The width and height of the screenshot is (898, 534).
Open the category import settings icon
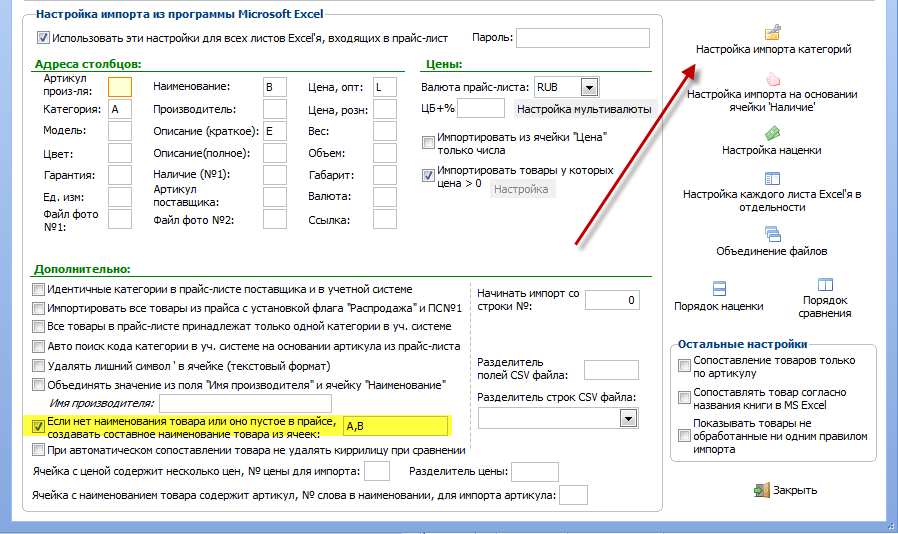point(773,32)
